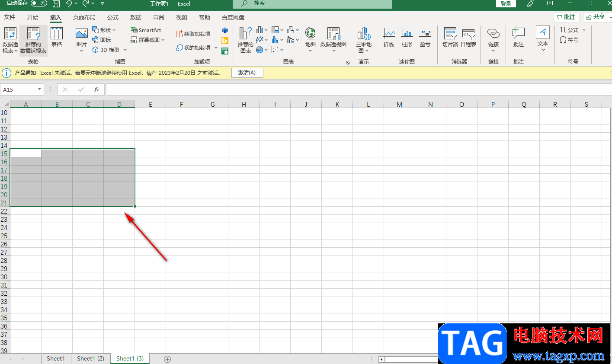Switch to the View (视图) tab
612x364 pixels.
[x=182, y=17]
